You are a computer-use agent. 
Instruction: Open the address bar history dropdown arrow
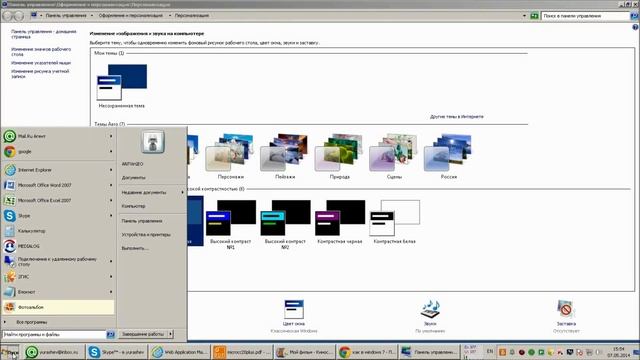coord(524,16)
